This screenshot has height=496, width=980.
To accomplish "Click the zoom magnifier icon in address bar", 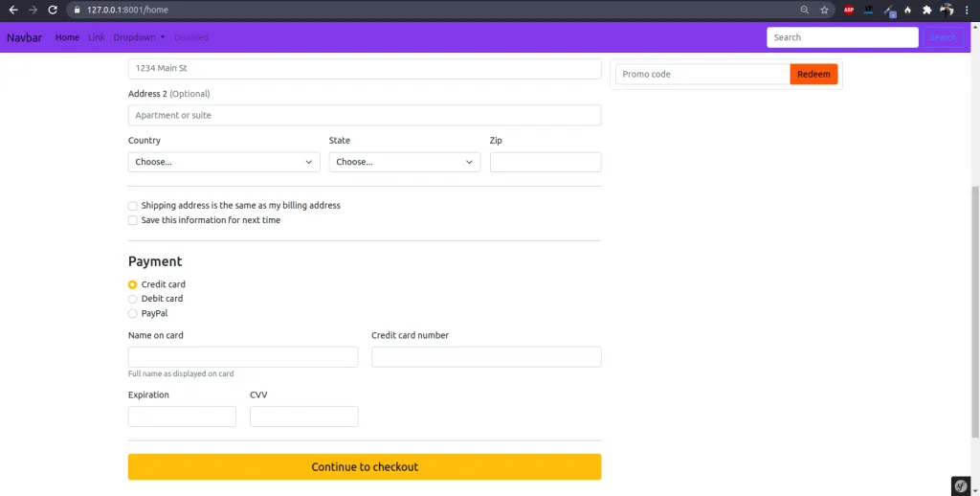I will (805, 10).
